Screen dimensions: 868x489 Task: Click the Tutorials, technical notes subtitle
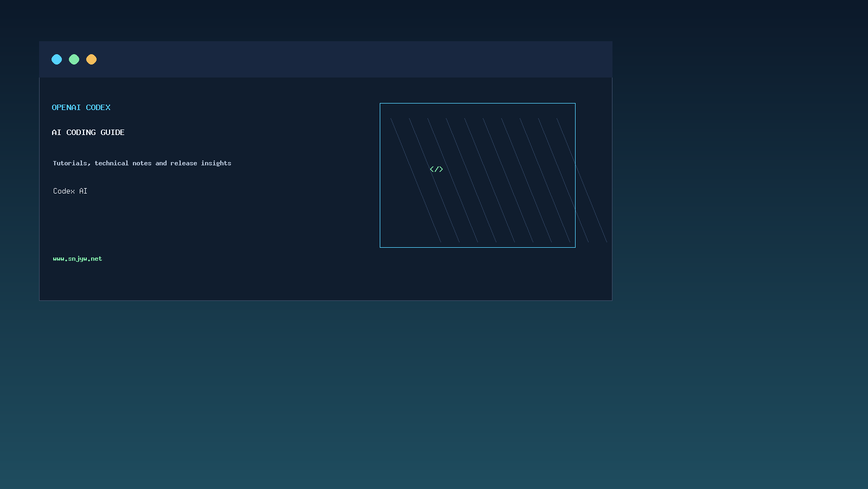(x=142, y=163)
